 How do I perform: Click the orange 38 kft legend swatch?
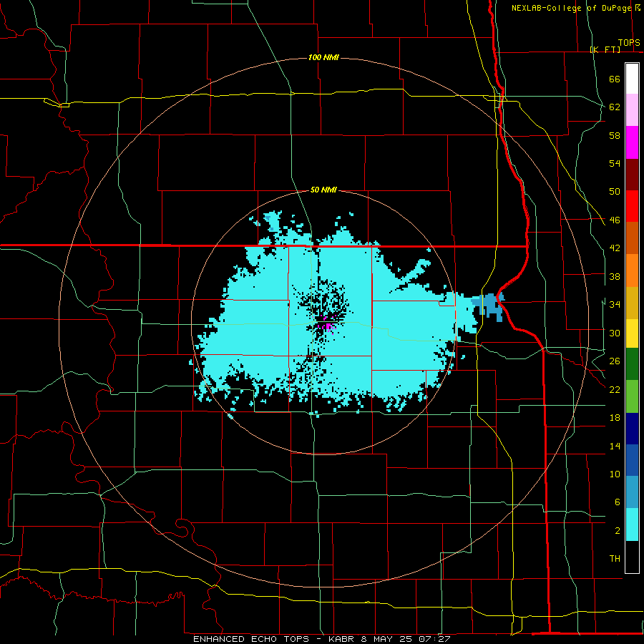632,270
